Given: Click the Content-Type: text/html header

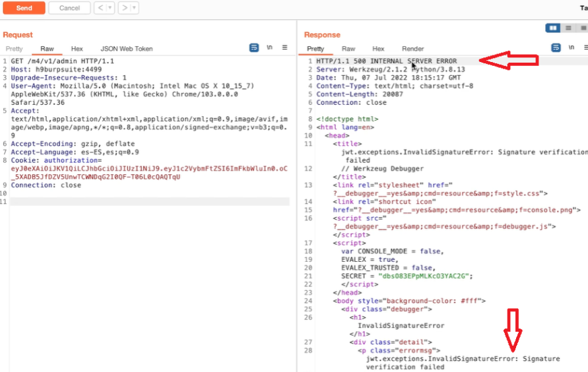Looking at the screenshot, I should coord(395,86).
